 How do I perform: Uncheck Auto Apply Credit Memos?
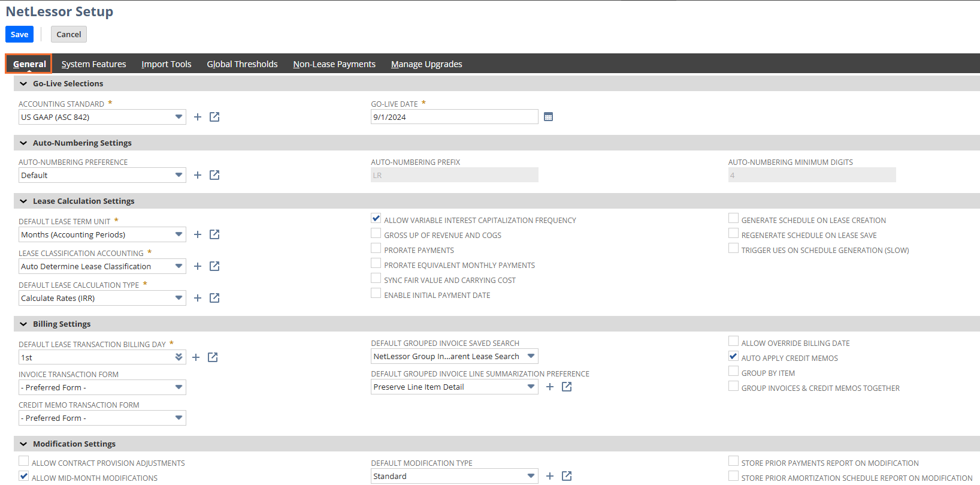click(x=733, y=356)
